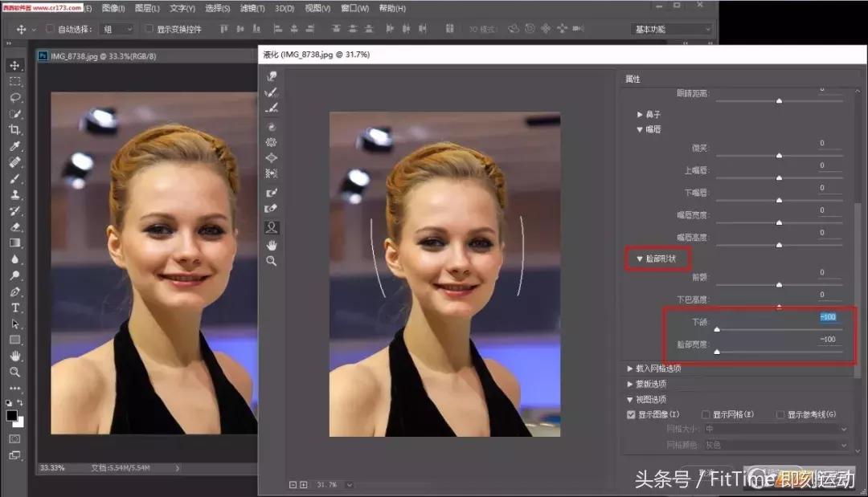Select the Eyedropper tool
Screen dimensions: 868x497
14,146
